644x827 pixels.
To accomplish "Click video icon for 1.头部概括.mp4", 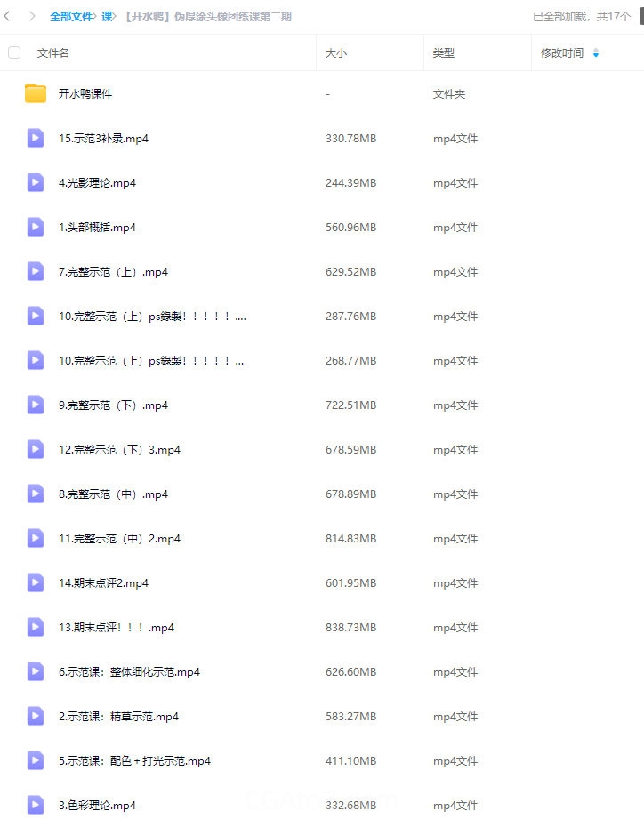I will coord(36,228).
